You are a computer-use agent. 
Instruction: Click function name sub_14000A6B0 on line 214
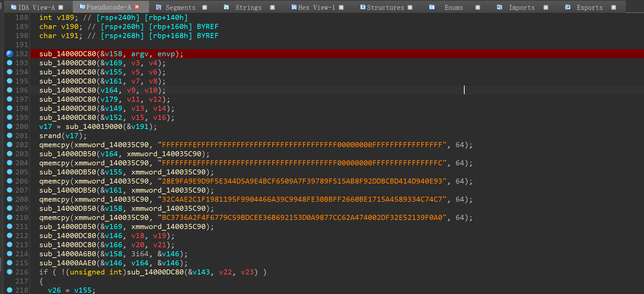pyautogui.click(x=67, y=254)
